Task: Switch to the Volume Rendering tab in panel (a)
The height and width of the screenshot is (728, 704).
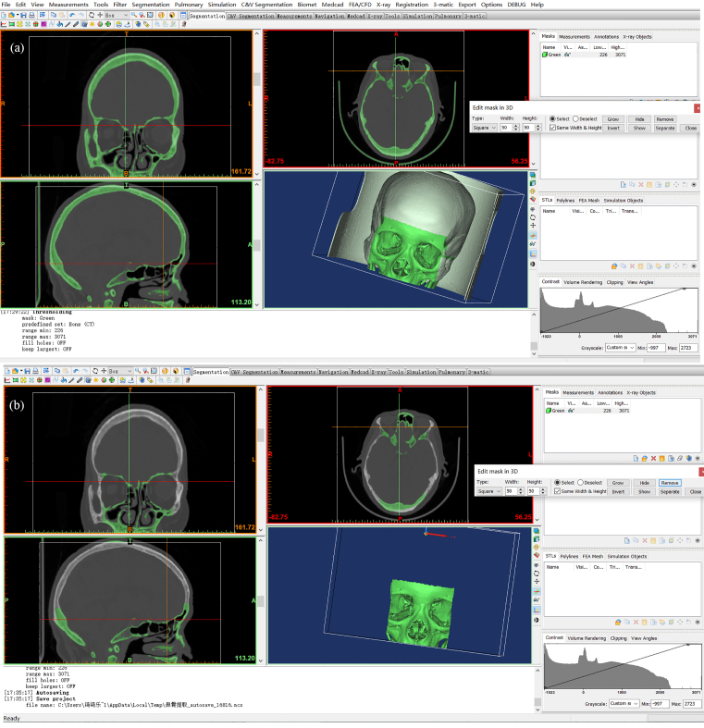Action: 584,281
